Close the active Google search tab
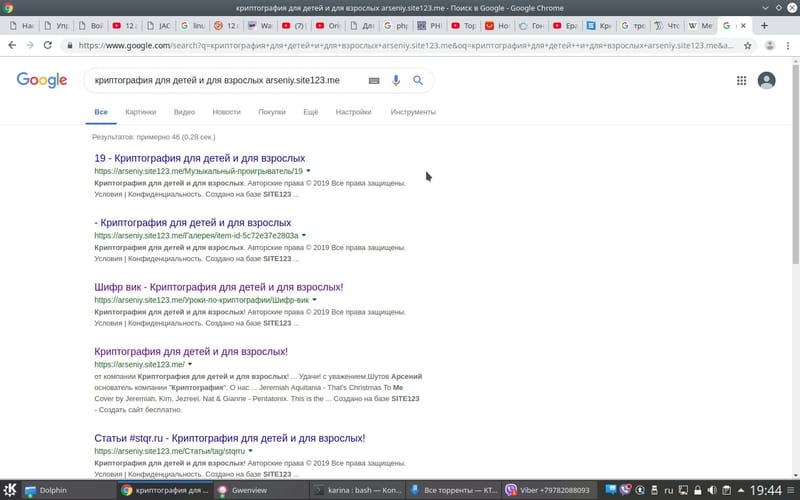 743,26
